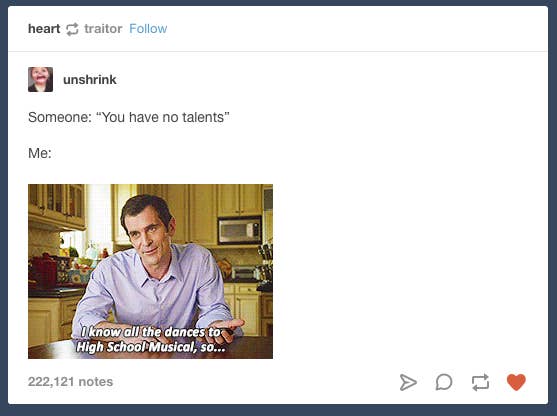Click the man's face in the GIF
Screen dimensions: 557x416
148,235
